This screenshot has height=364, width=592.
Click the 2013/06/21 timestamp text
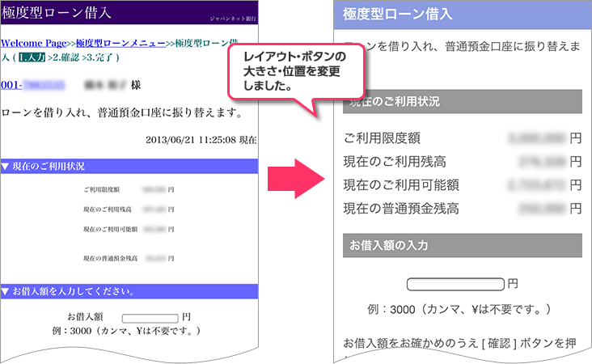(x=201, y=140)
